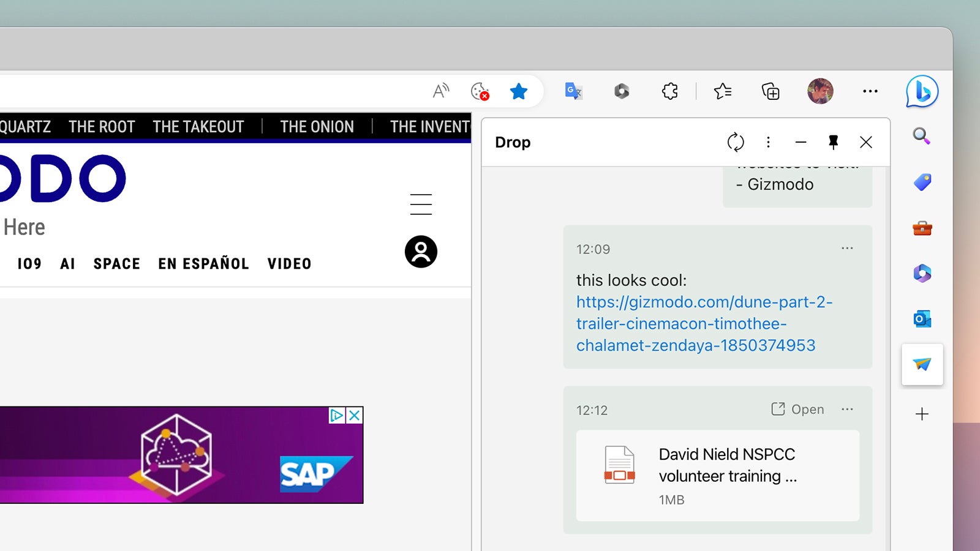Open the sidebar Search tool
The image size is (980, 551).
tap(922, 137)
